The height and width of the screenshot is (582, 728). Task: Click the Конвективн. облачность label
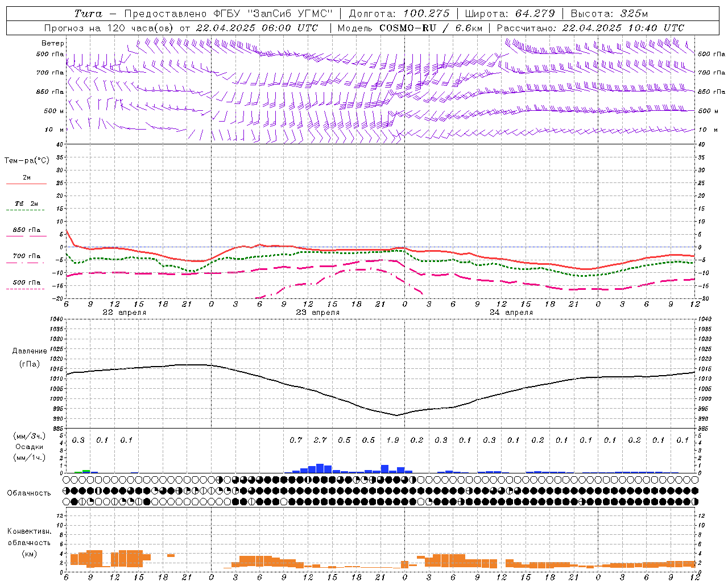click(x=29, y=537)
